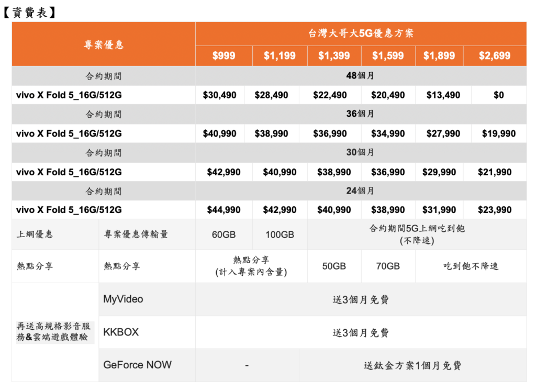The image size is (536, 392).
Task: Select the $1,199 plan column header
Action: tap(280, 55)
